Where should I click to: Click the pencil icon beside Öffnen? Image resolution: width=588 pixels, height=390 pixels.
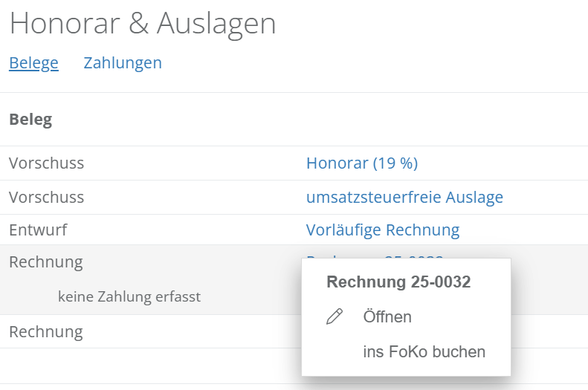click(x=335, y=317)
